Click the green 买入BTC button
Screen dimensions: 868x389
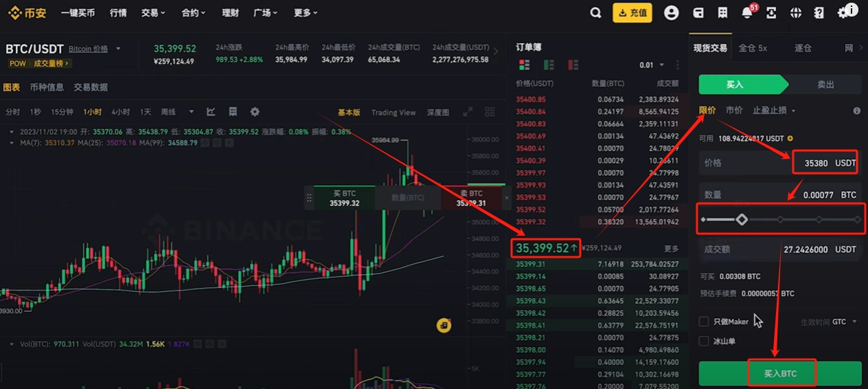tap(780, 373)
